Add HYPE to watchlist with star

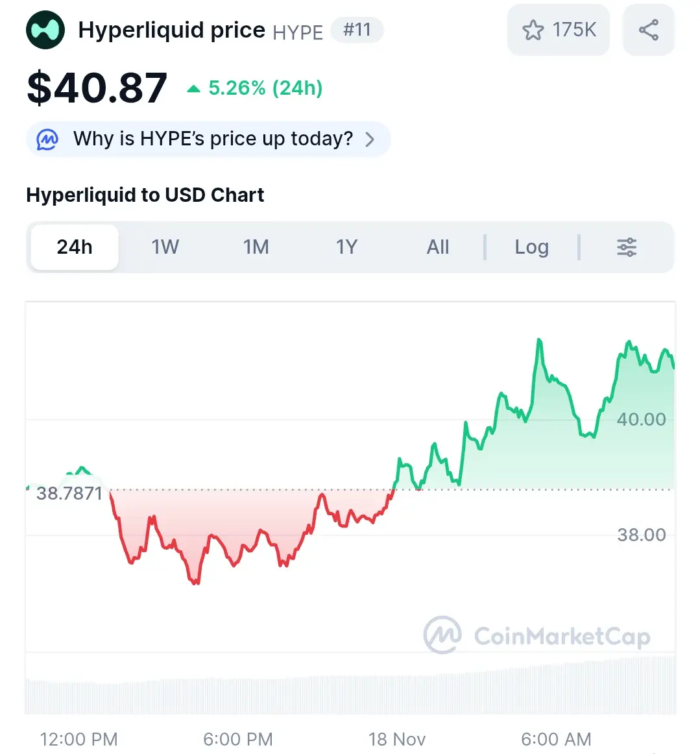coord(533,30)
